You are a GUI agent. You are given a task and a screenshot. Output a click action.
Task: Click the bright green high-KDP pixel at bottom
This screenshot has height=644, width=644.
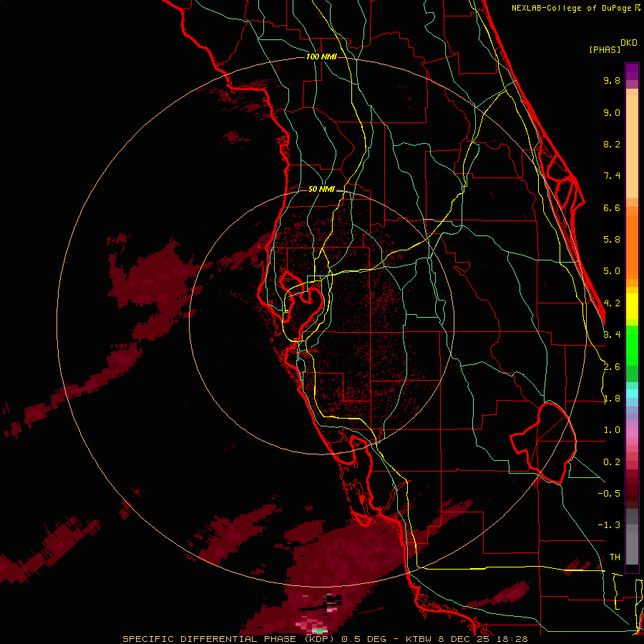[320, 631]
